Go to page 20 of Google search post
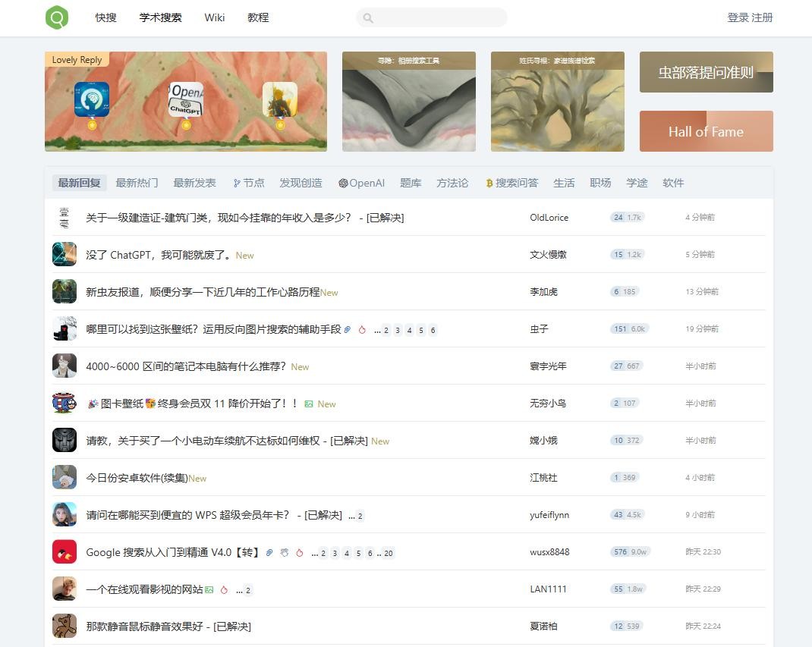 pos(389,554)
